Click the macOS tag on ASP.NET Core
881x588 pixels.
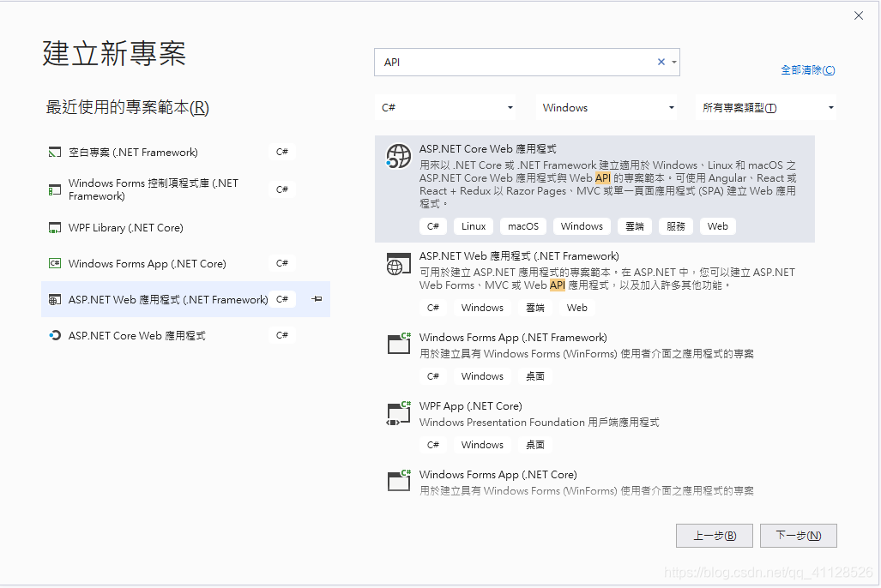[x=523, y=226]
